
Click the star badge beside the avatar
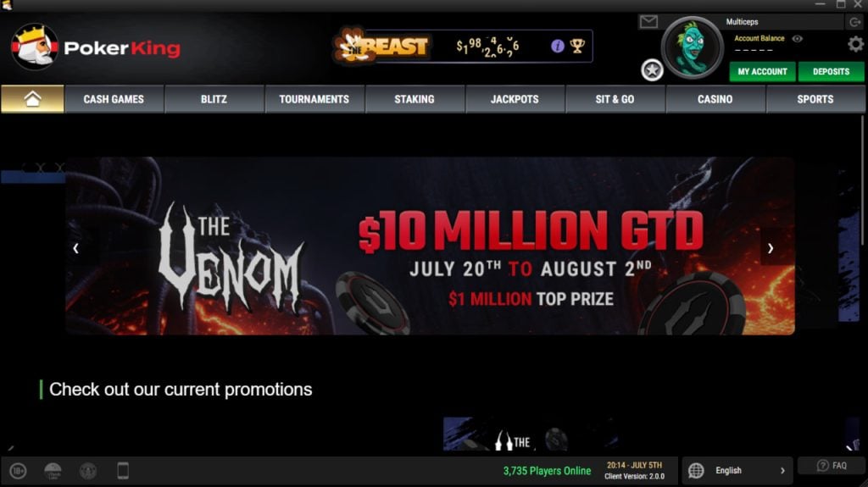[x=652, y=70]
